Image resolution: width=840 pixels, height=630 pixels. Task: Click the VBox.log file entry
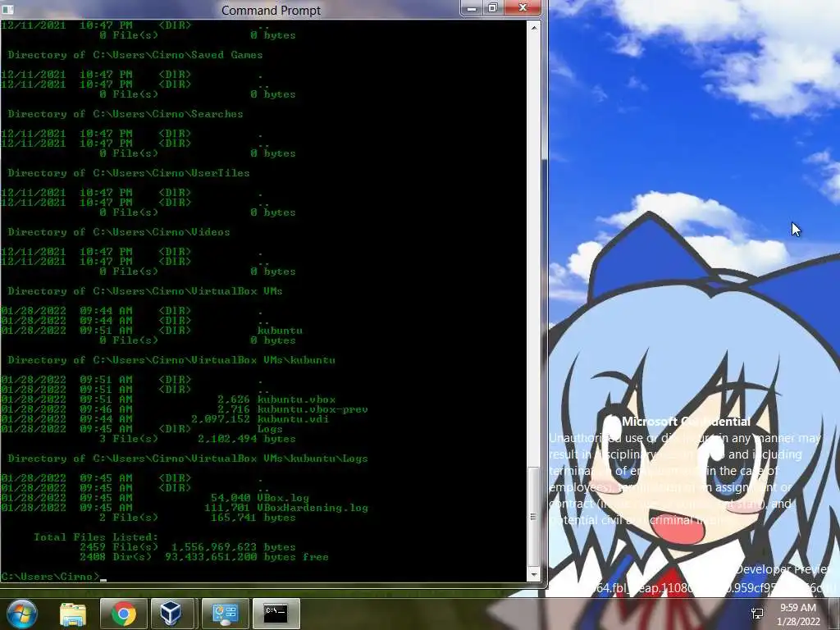[283, 498]
